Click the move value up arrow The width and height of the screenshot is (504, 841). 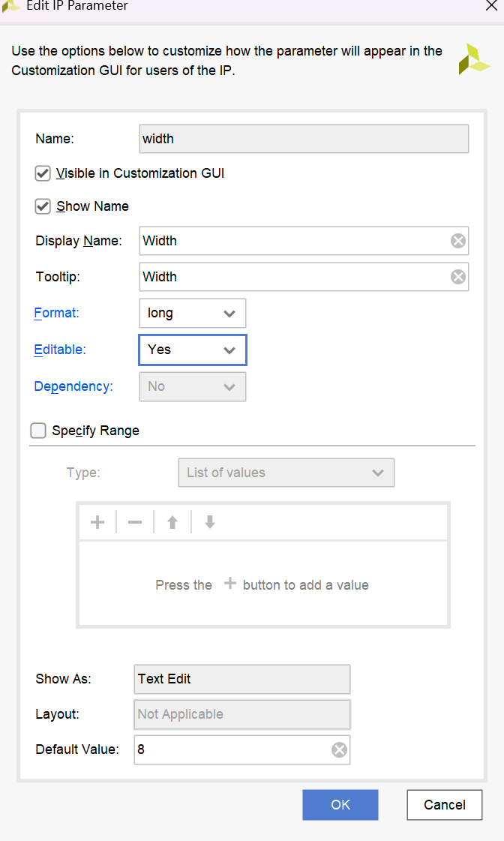click(172, 522)
